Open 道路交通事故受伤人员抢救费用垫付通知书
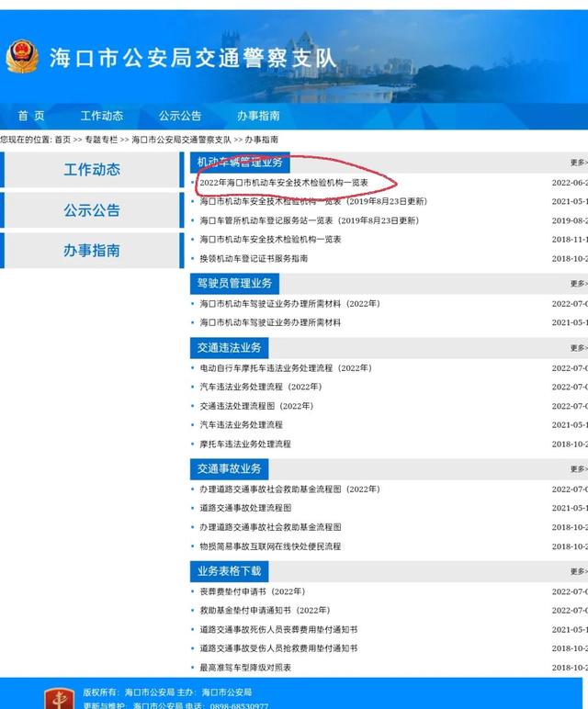This screenshot has width=588, height=709. [x=278, y=648]
